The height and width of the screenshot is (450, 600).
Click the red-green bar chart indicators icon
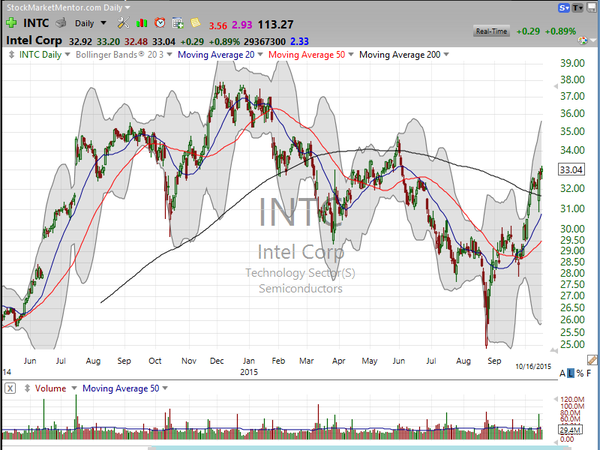(x=142, y=23)
